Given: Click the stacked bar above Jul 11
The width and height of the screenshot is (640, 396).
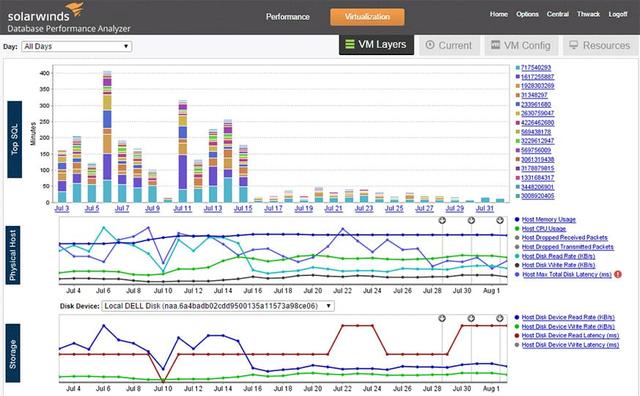Looking at the screenshot, I should pyautogui.click(x=182, y=151).
